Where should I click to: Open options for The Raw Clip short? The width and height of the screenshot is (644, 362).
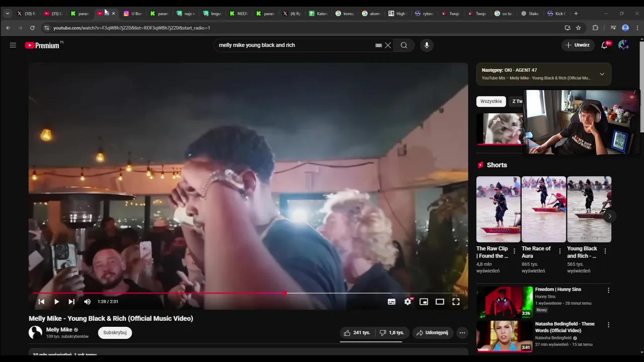point(514,251)
